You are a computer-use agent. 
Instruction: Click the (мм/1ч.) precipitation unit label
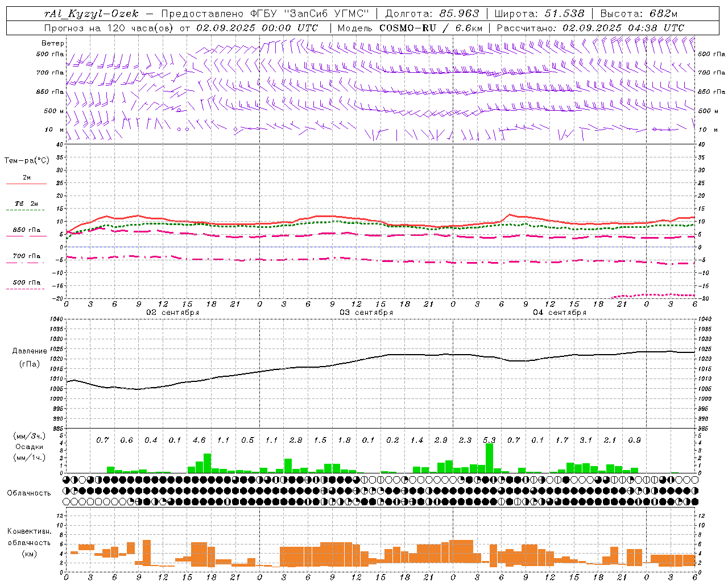click(x=30, y=457)
